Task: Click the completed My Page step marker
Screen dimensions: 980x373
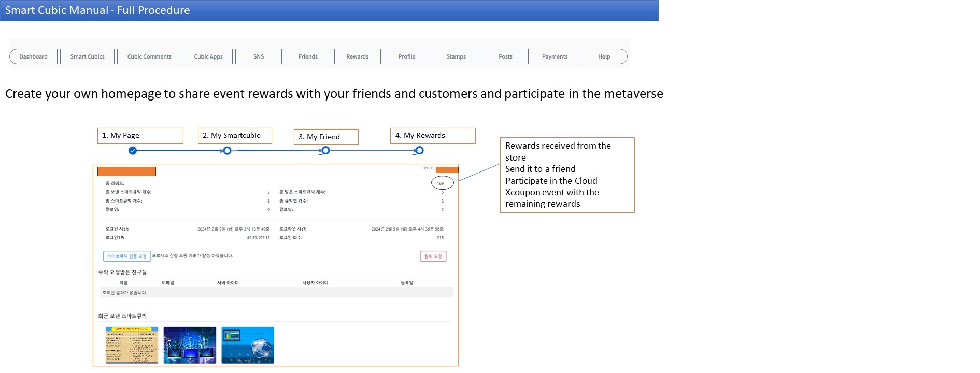Action: coord(133,151)
